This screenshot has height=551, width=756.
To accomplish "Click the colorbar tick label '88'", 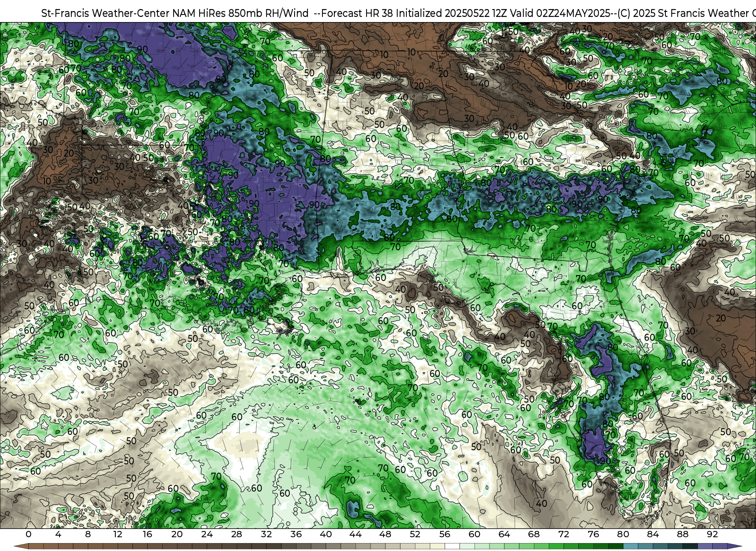I will click(x=683, y=534).
